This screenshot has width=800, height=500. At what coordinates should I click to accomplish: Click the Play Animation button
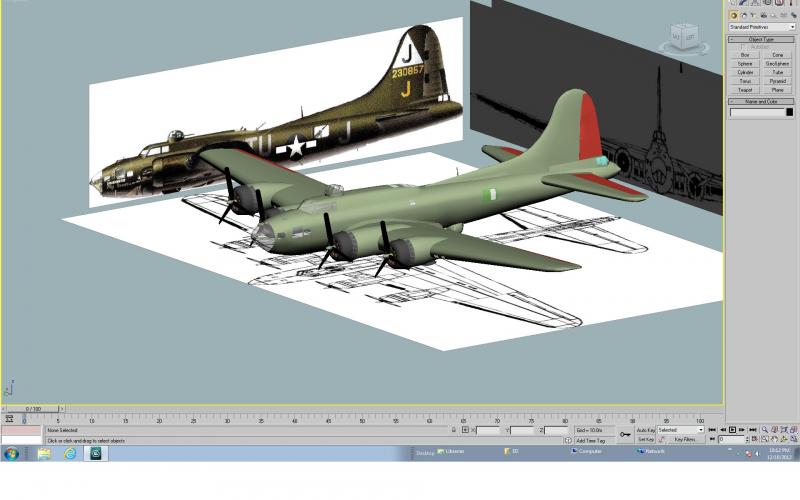coord(732,430)
